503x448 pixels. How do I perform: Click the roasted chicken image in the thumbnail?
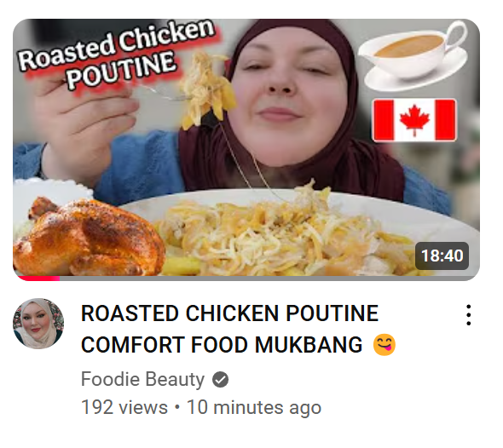(88, 237)
